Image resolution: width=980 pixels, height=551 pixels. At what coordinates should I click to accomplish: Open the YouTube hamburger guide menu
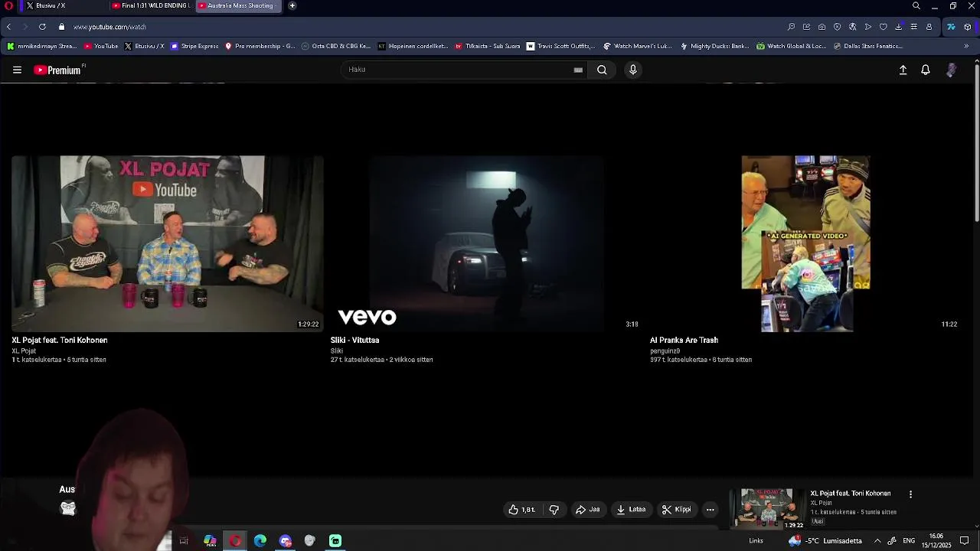pos(17,70)
